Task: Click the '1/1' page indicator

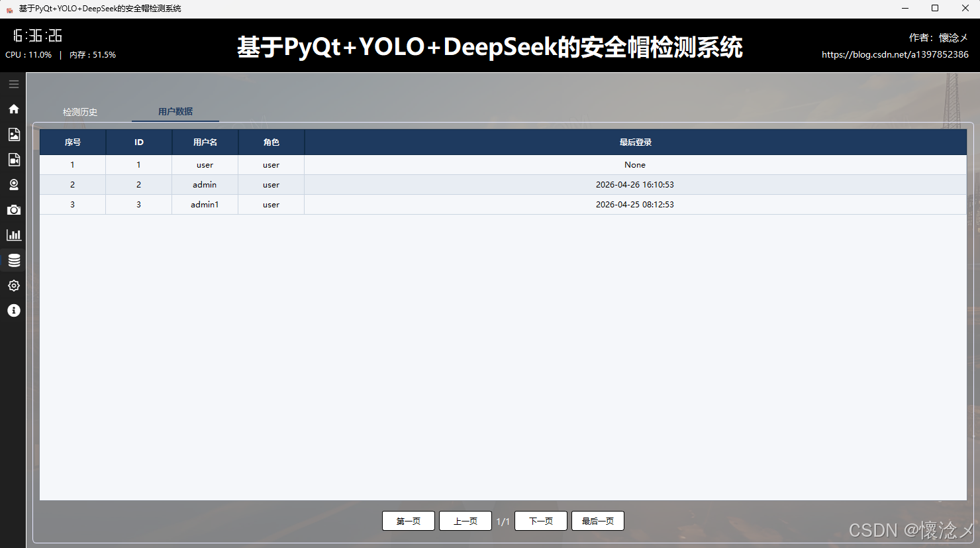Action: [x=503, y=521]
